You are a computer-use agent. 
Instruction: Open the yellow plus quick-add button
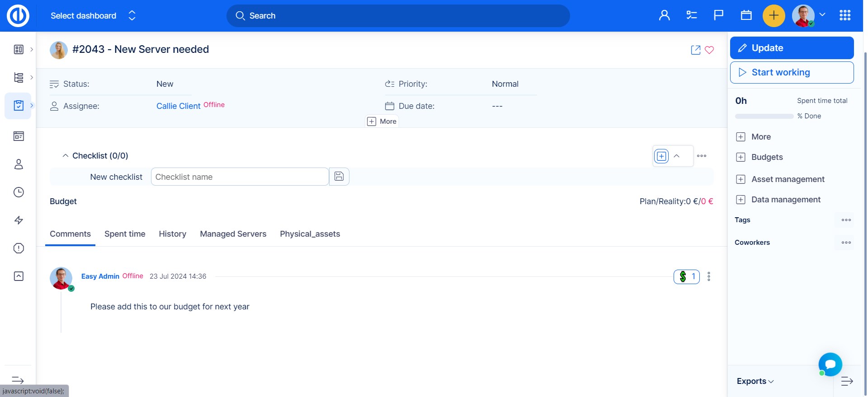(x=774, y=15)
